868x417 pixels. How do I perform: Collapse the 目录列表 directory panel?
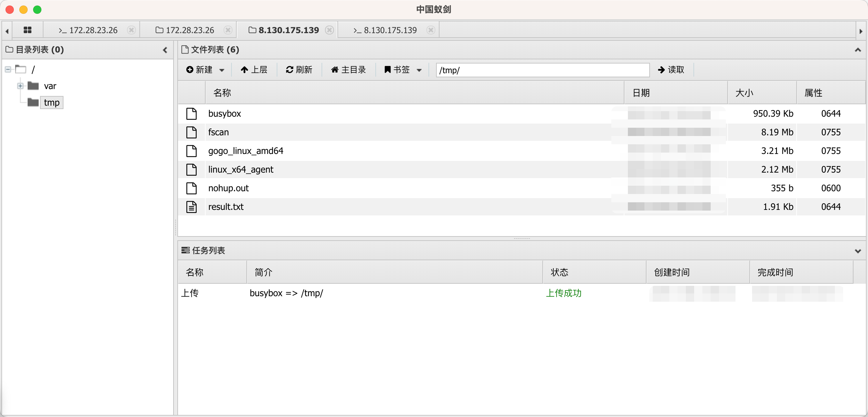click(x=165, y=50)
